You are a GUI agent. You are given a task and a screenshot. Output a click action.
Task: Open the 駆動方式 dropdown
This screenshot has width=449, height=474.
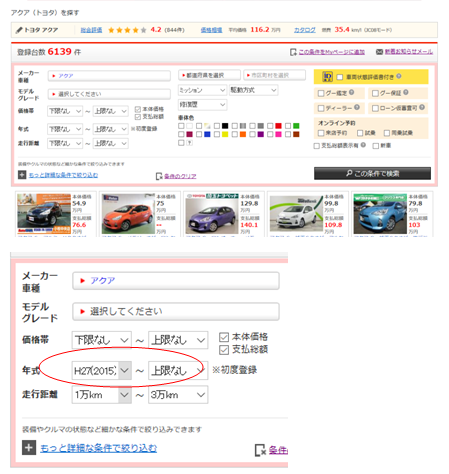pos(253,90)
